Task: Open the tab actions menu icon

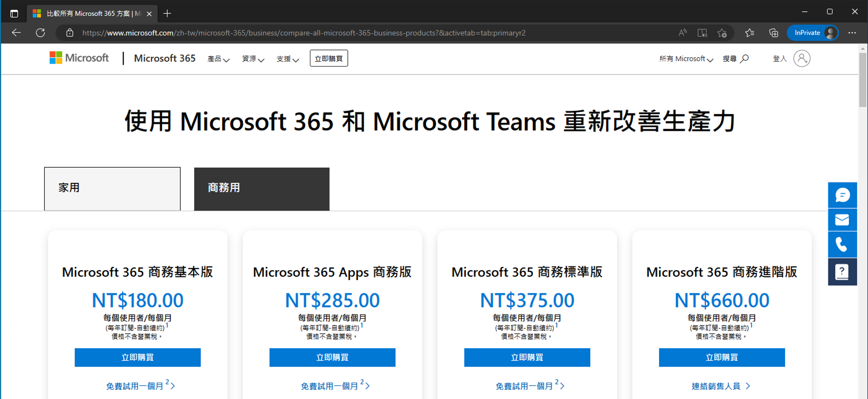Action: [x=14, y=13]
